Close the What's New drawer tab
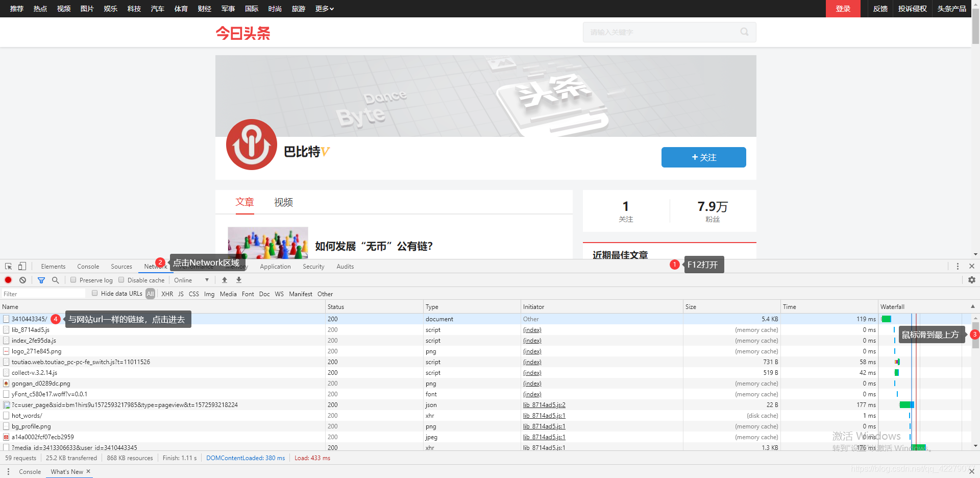 [x=88, y=471]
